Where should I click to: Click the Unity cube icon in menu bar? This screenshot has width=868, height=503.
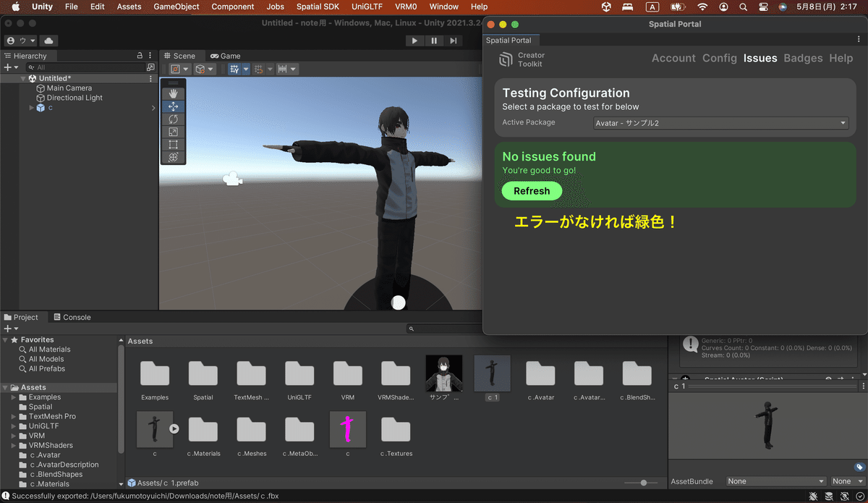606,7
